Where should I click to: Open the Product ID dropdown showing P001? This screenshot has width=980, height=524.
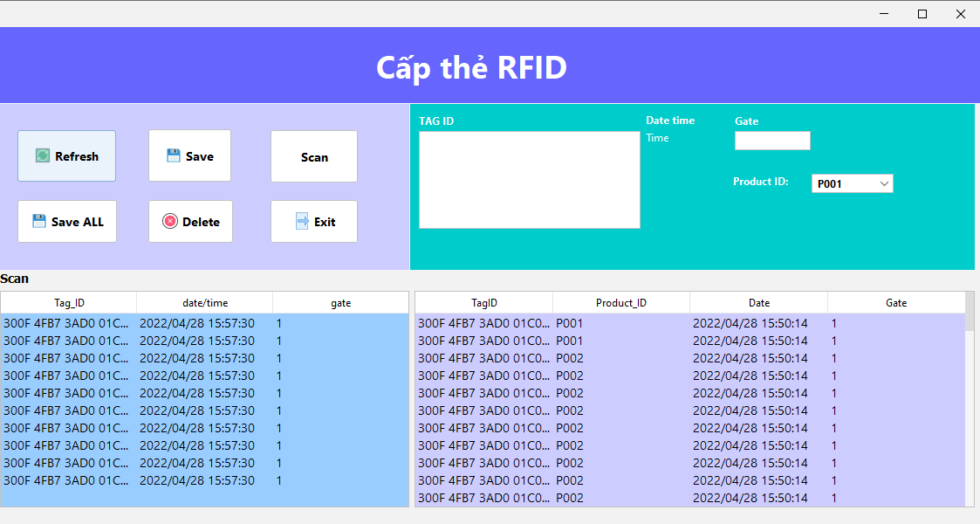(852, 183)
